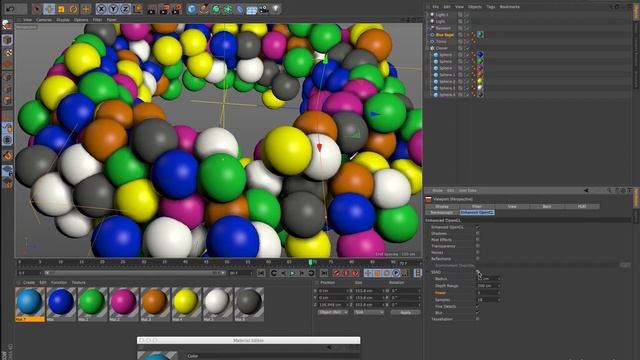This screenshot has height=360, width=640.
Task: Open Object Manager Tags menu
Action: 491,7
